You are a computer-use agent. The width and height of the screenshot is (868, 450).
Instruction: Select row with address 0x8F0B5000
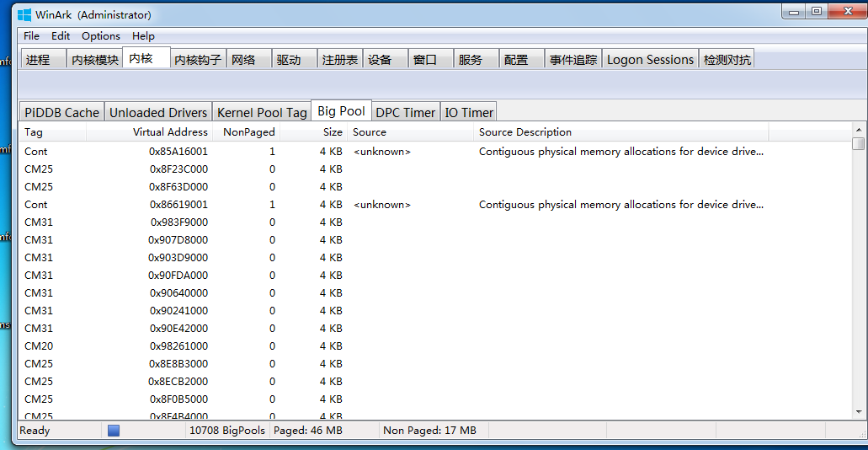point(435,399)
